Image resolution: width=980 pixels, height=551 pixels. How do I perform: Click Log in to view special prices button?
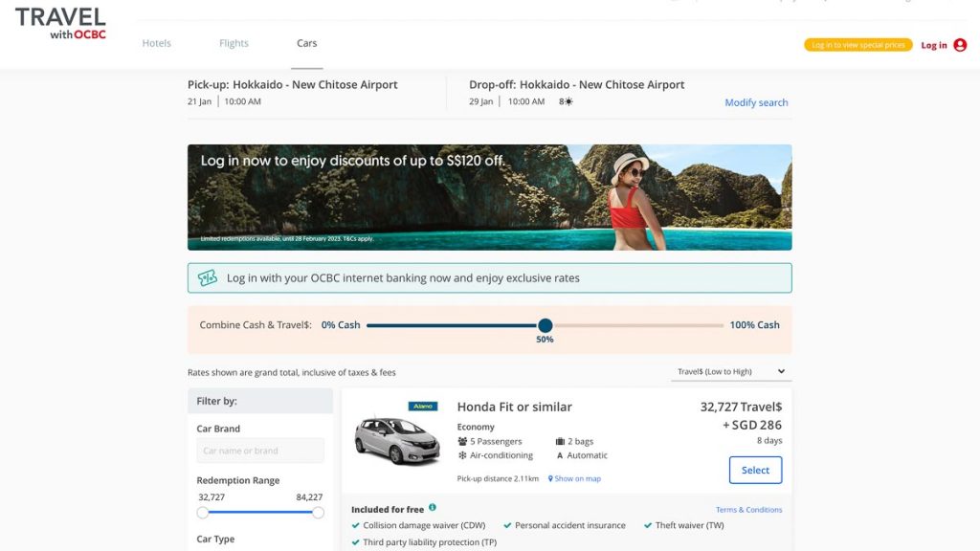click(858, 45)
